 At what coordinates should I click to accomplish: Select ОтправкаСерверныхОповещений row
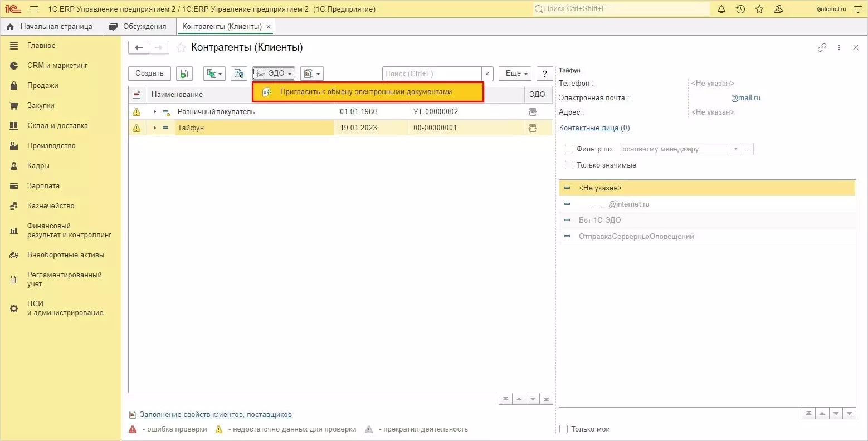(707, 237)
